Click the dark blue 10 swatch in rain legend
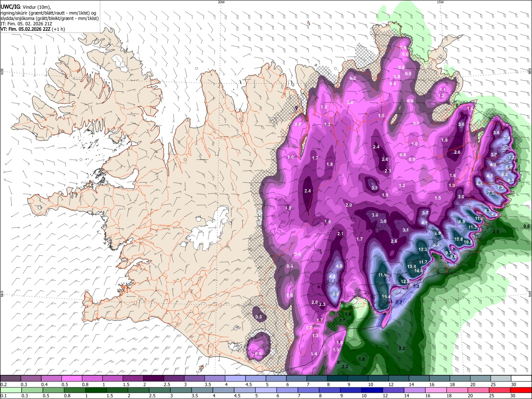This screenshot has height=399, width=532. pyautogui.click(x=372, y=390)
